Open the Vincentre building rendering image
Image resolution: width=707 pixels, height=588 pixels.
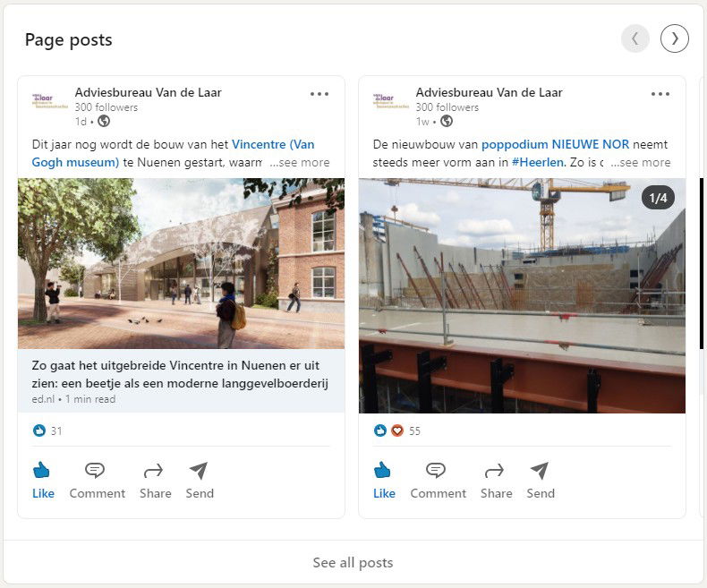coord(182,263)
